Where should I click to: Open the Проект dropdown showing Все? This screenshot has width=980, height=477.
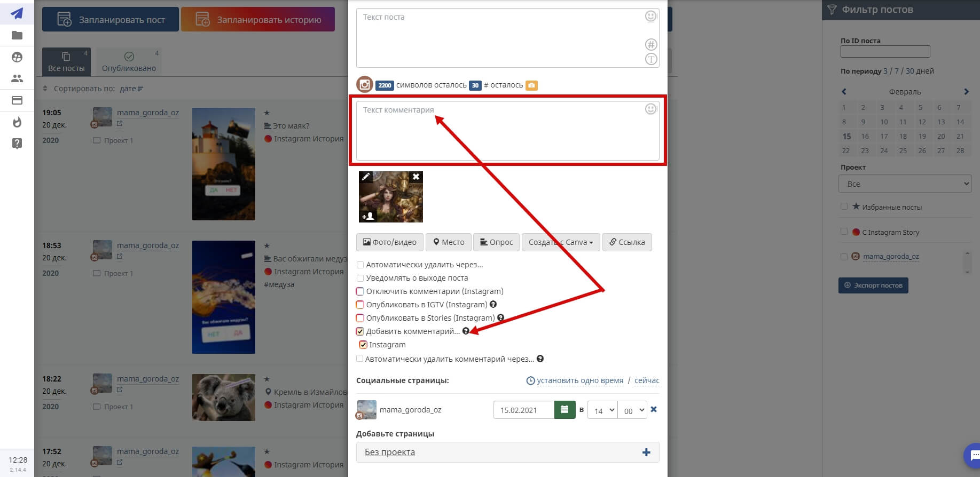[905, 184]
